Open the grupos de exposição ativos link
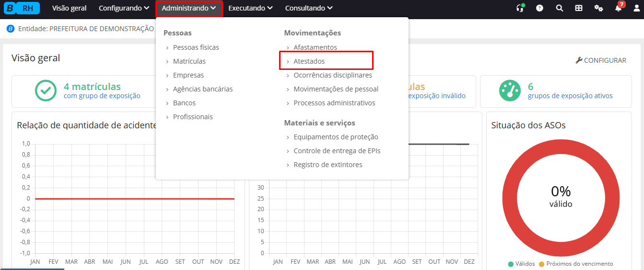This screenshot has width=644, height=270. tap(570, 96)
